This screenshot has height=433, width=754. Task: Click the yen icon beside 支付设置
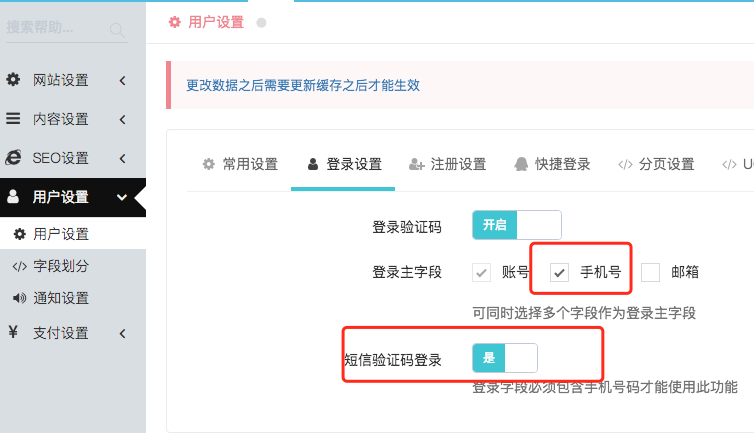coord(13,332)
